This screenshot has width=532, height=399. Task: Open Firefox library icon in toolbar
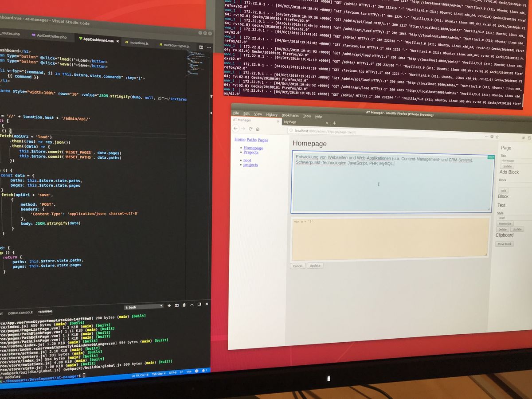click(x=524, y=138)
